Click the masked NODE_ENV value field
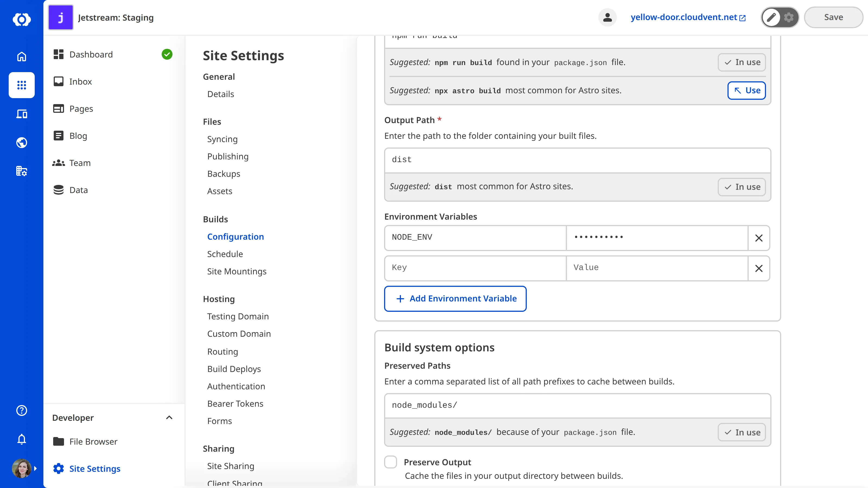This screenshot has width=868, height=488. click(x=657, y=238)
